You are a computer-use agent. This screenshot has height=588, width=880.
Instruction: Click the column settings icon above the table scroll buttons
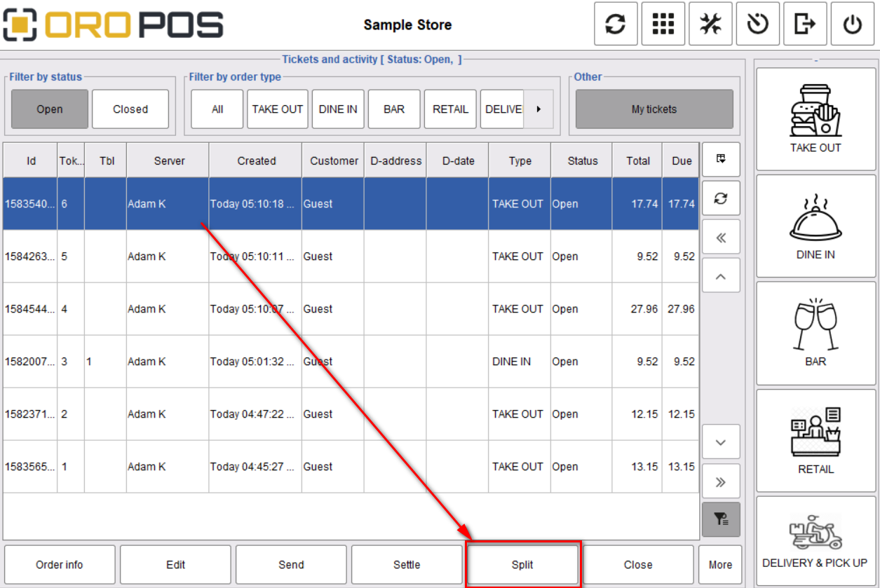721,159
